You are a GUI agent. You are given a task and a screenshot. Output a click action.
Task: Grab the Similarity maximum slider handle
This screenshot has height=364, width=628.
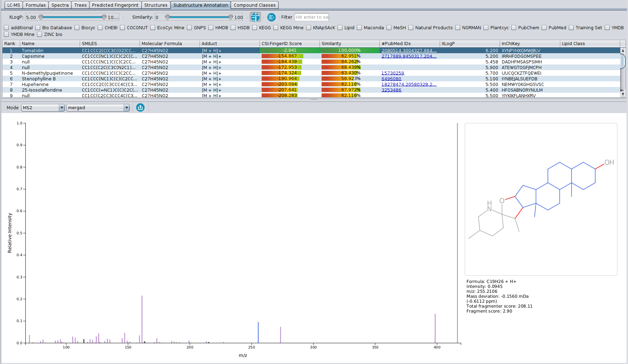pos(231,17)
